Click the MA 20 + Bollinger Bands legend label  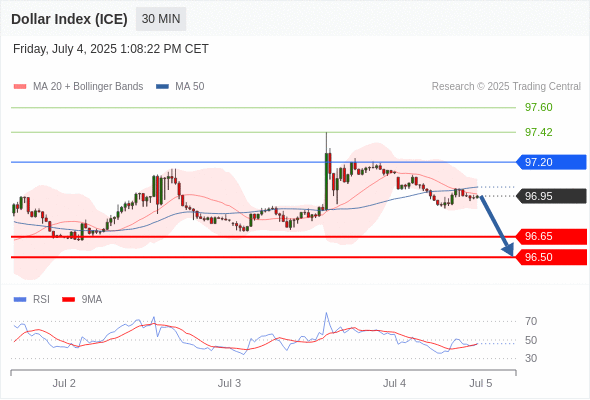point(88,87)
